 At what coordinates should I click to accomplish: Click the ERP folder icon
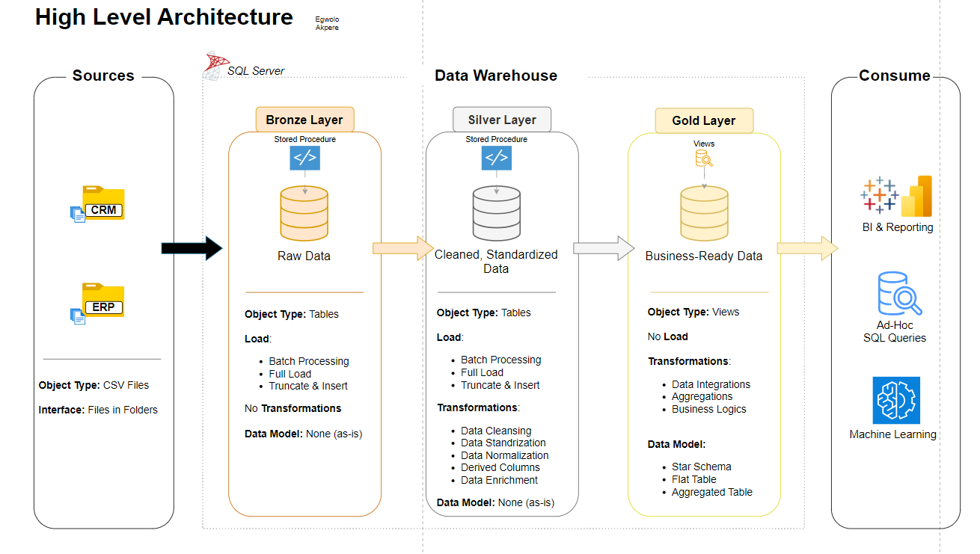[x=102, y=301]
